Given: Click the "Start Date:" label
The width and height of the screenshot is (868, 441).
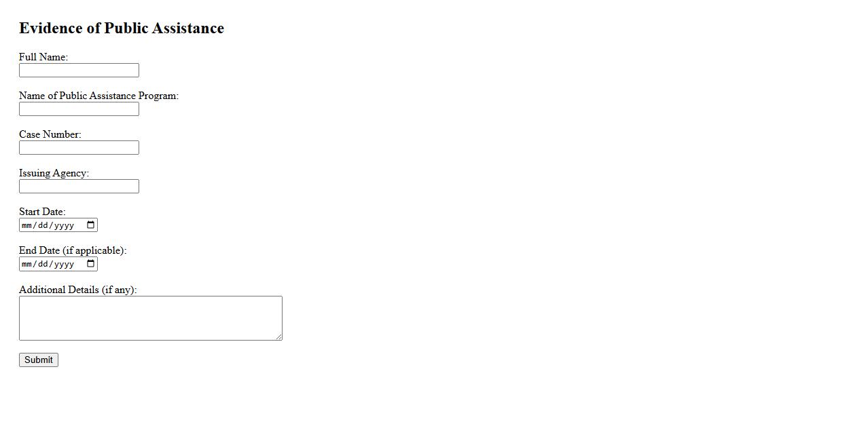Looking at the screenshot, I should (x=42, y=212).
